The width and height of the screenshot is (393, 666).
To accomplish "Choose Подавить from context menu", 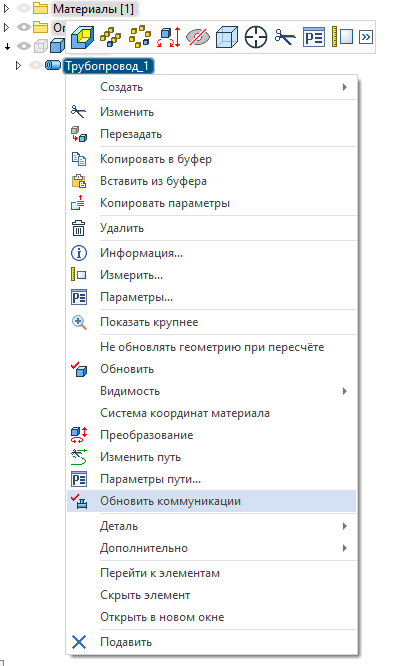I will [x=212, y=643].
